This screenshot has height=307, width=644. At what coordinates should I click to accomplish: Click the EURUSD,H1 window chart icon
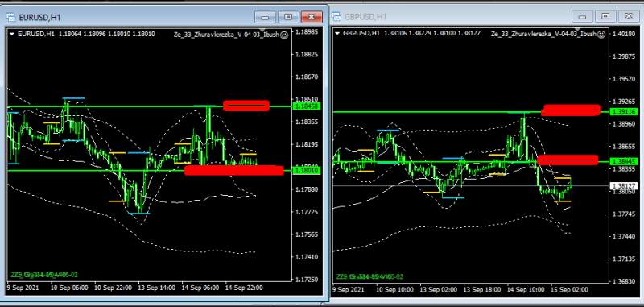point(10,17)
